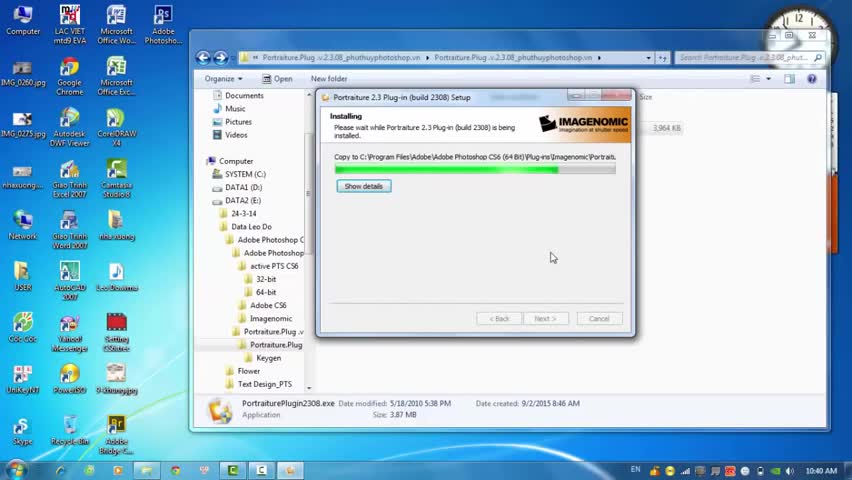Image resolution: width=852 pixels, height=480 pixels.
Task: Open the Organize dropdown menu
Action: point(223,79)
